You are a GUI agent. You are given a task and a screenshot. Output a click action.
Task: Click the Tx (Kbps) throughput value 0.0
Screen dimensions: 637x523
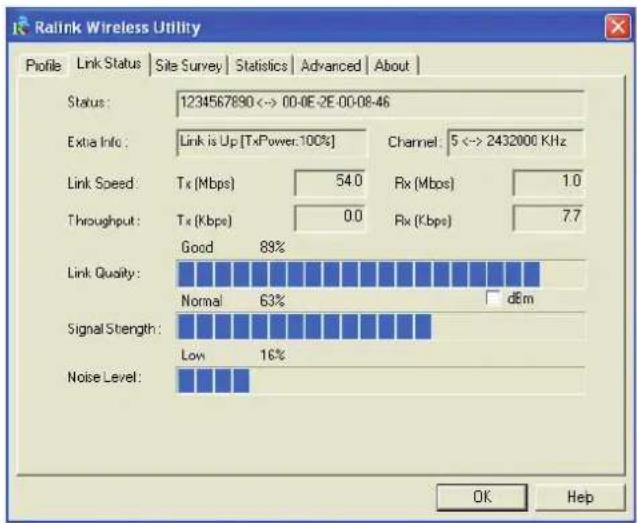[x=330, y=218]
